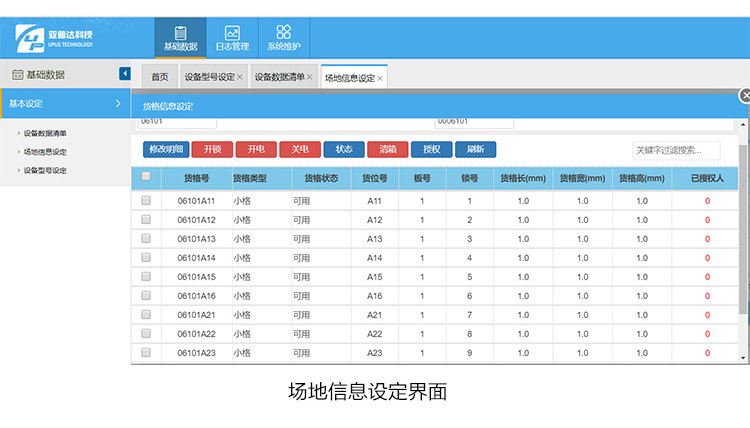
Task: Close the 设备数据清单 tab with its x
Action: pyautogui.click(x=309, y=77)
